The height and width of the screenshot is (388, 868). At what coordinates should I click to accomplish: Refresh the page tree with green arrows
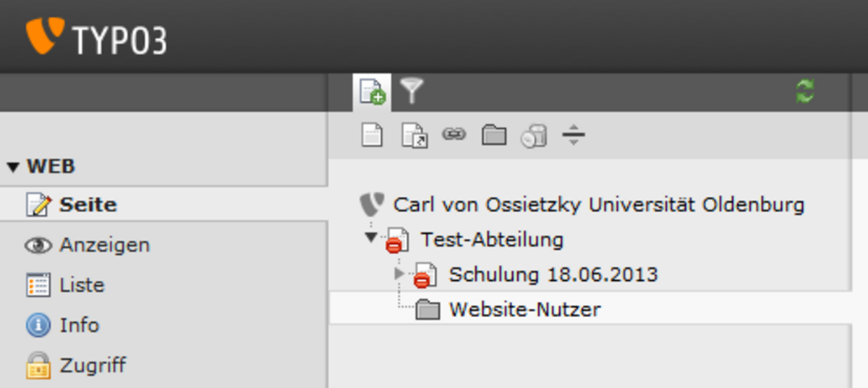(805, 91)
